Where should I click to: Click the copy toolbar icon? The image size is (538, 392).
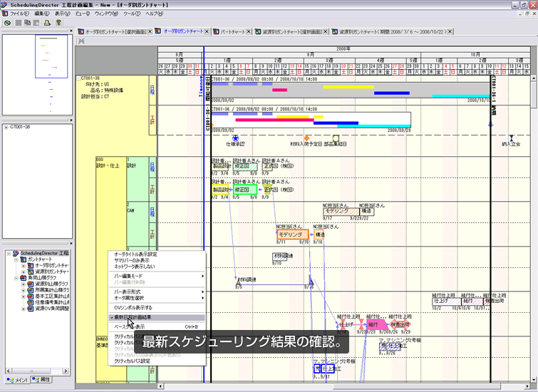[x=28, y=23]
